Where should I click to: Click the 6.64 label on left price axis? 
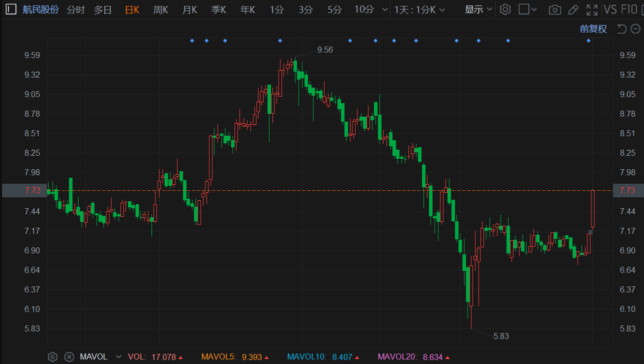[x=32, y=270]
